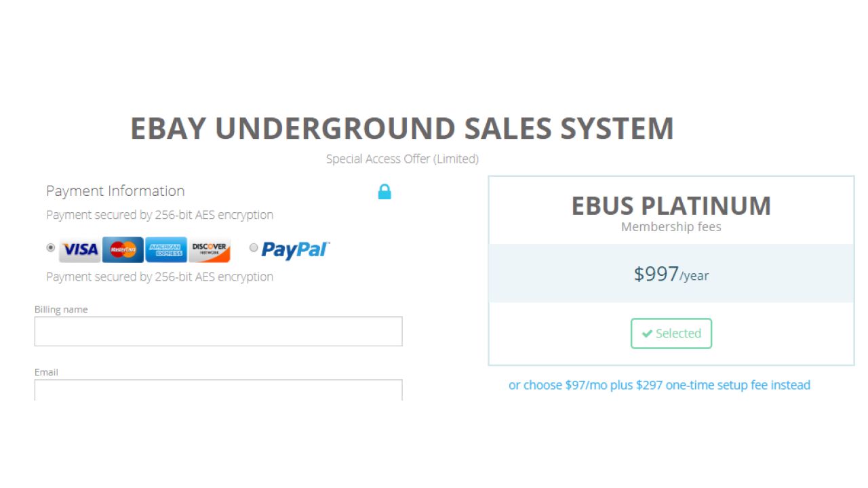Click the Selected plan button
The height and width of the screenshot is (488, 868).
671,333
